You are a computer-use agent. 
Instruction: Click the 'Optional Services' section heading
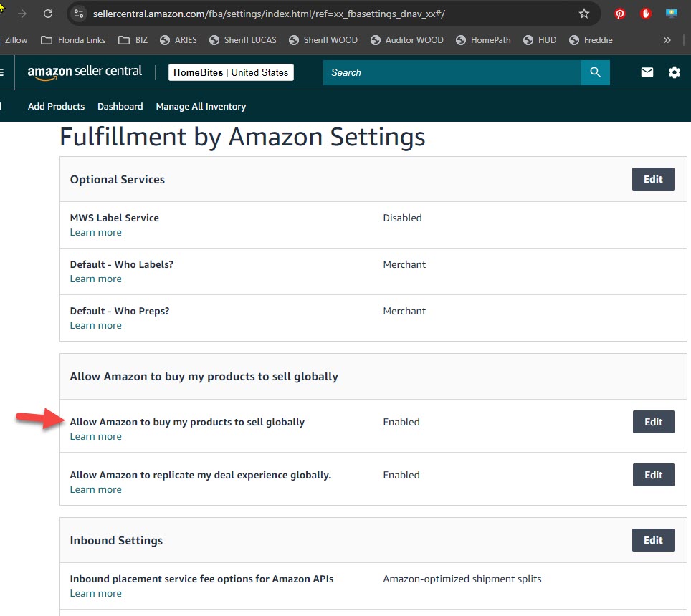coord(118,180)
